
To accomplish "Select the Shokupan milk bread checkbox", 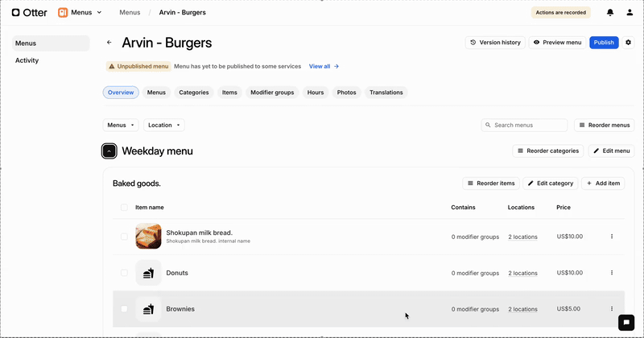I will (x=124, y=237).
